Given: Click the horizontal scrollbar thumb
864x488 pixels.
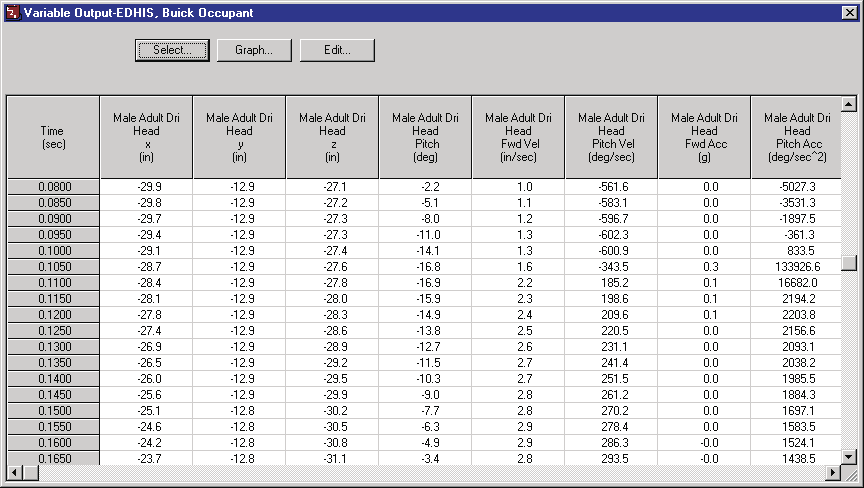Looking at the screenshot, I should tap(30, 472).
